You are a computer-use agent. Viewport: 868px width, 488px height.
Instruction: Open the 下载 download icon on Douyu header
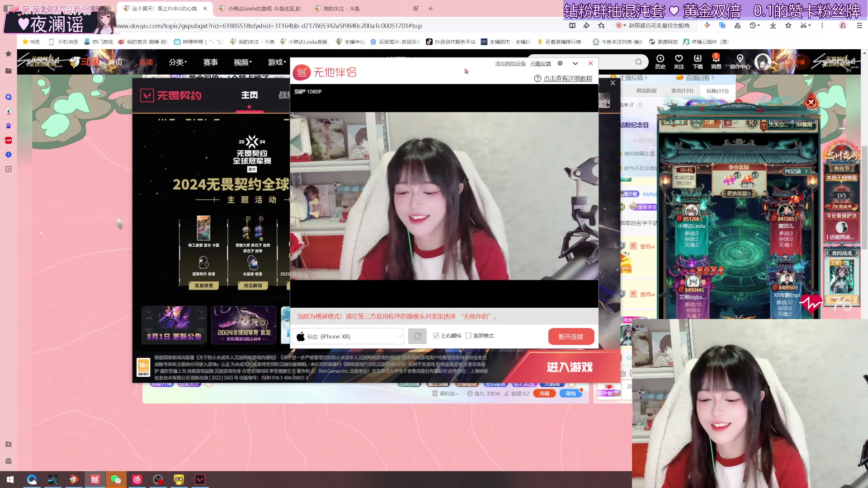(x=698, y=61)
